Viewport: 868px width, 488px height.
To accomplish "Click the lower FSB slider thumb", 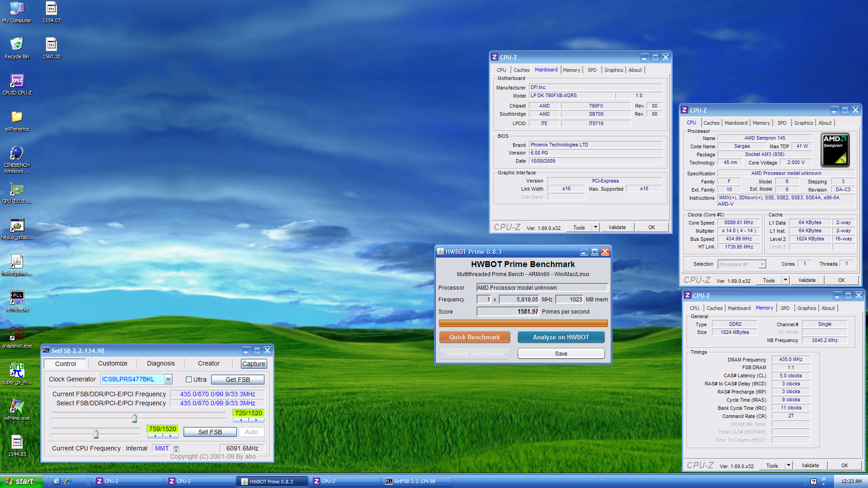I will coord(96,434).
